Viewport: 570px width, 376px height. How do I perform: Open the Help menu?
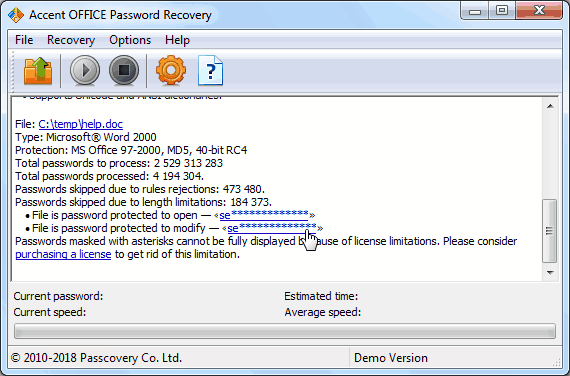click(177, 40)
